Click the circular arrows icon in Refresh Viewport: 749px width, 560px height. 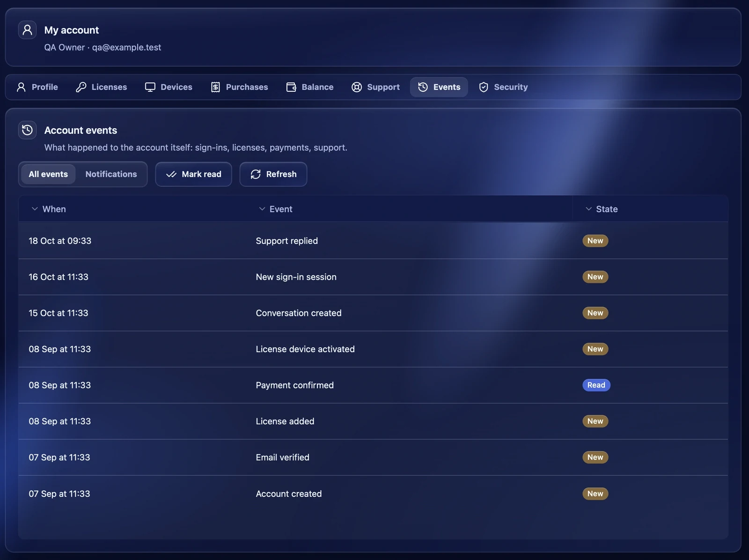256,174
